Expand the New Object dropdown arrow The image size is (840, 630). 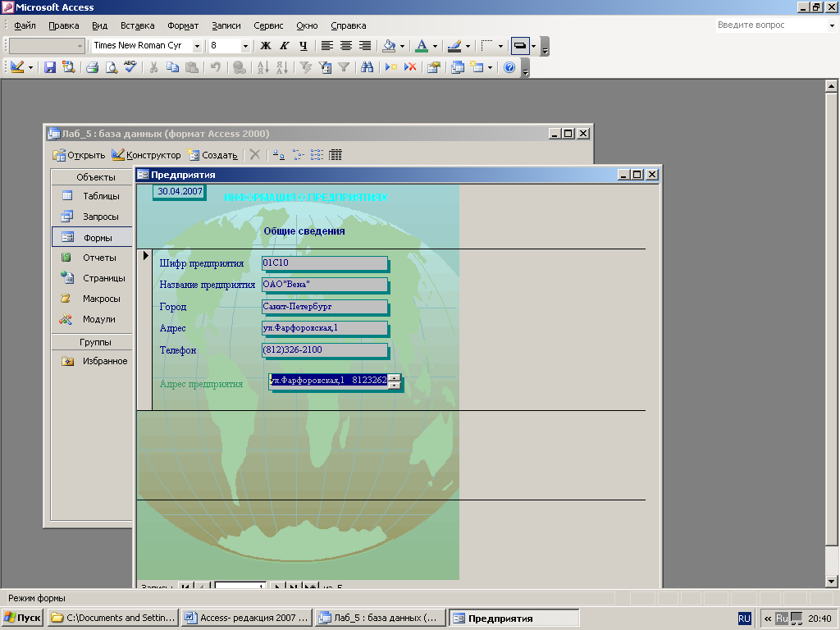pos(490,67)
